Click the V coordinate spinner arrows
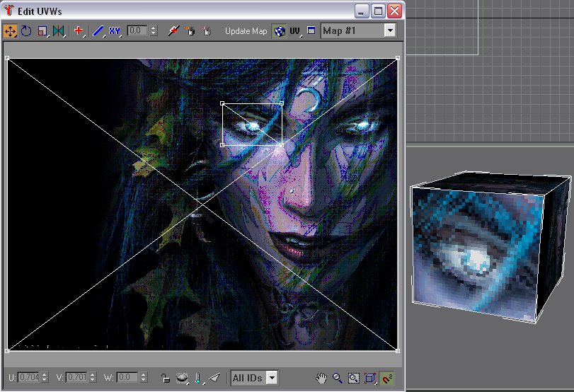The image size is (574, 392). click(91, 378)
